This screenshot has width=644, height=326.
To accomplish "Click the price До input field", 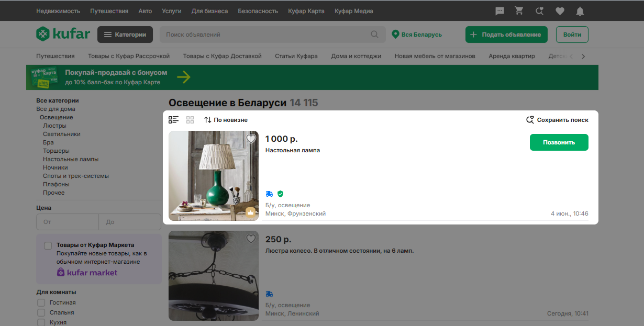I will pos(130,222).
